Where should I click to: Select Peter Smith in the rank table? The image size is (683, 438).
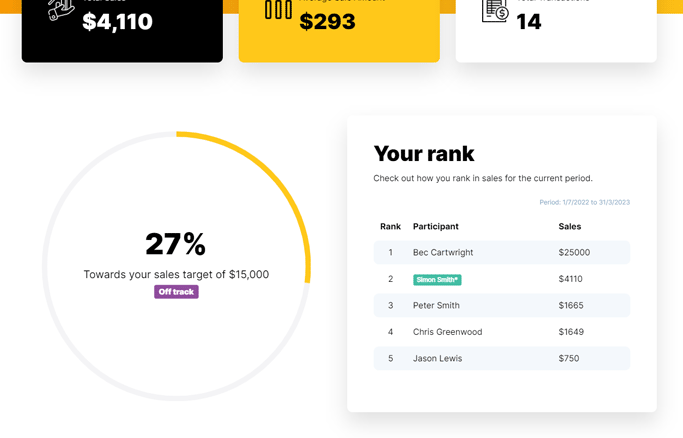(x=436, y=306)
